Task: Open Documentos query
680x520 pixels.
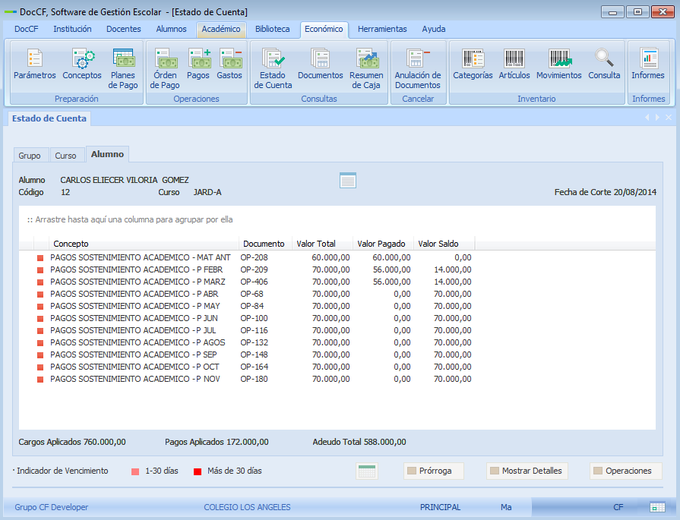Action: click(320, 64)
